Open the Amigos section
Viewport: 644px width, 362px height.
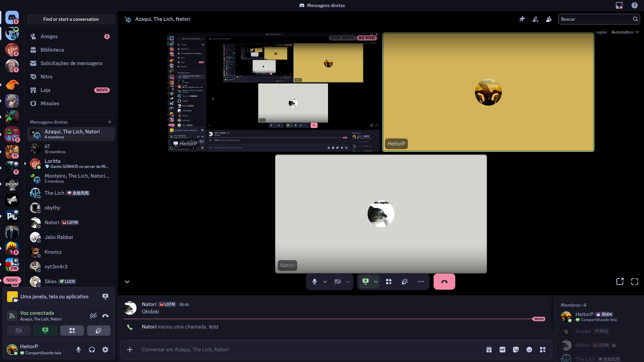tap(49, 37)
